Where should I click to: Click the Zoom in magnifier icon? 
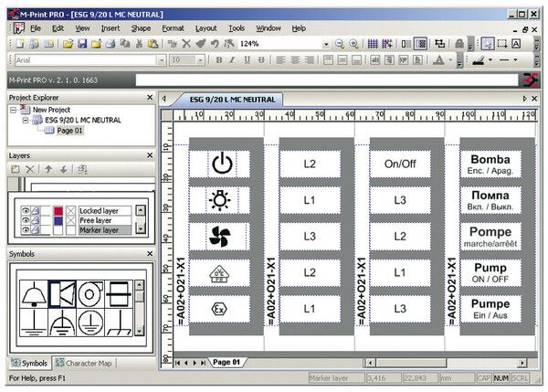(x=353, y=44)
